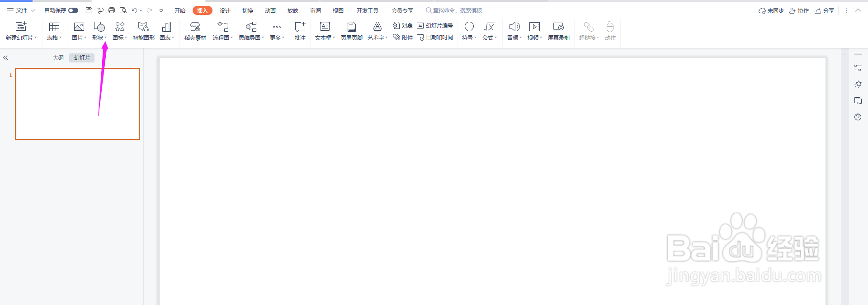
Task: Switch to the Insert (插入) tab
Action: (x=202, y=10)
